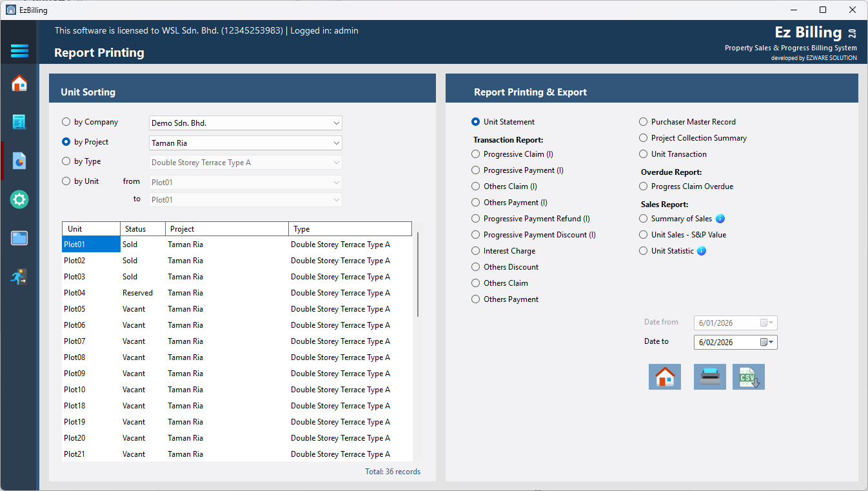Choose Interest Charge report

(504, 251)
